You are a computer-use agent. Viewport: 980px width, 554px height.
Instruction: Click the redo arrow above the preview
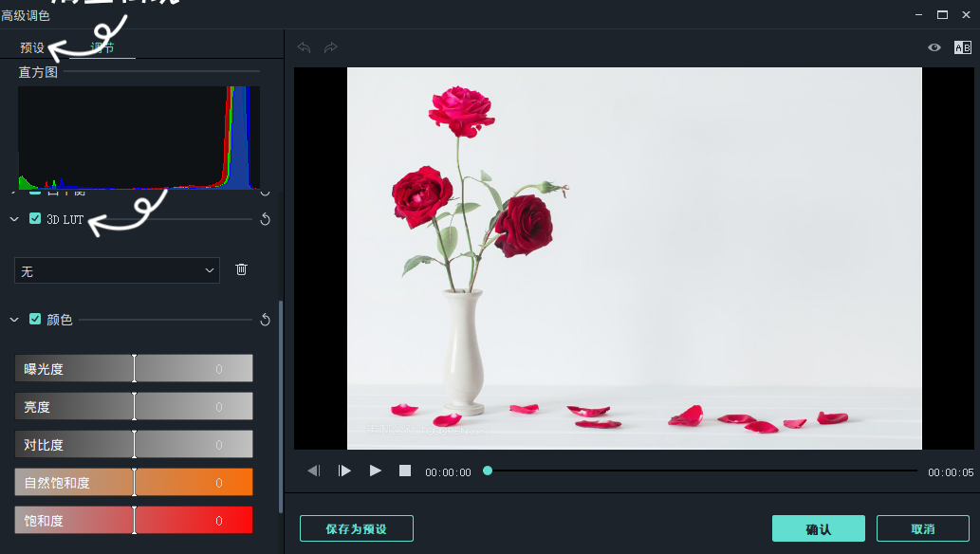329,47
